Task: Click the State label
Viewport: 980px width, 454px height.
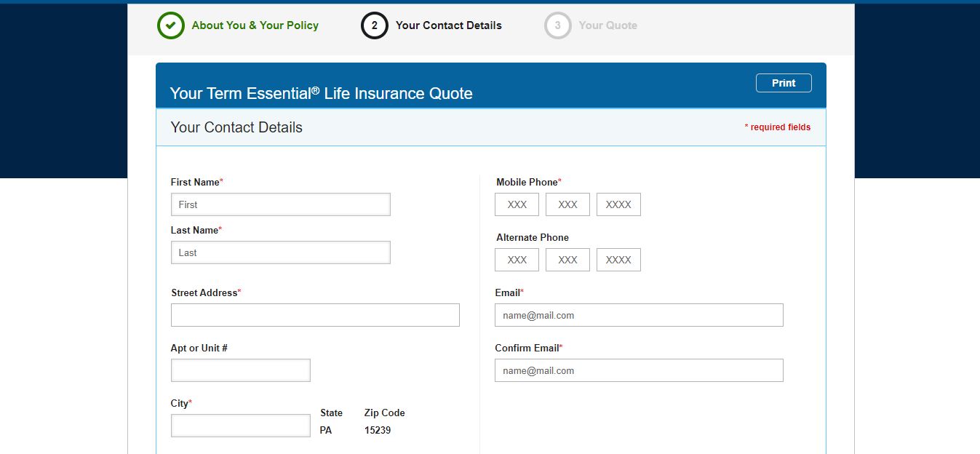Action: coord(331,413)
